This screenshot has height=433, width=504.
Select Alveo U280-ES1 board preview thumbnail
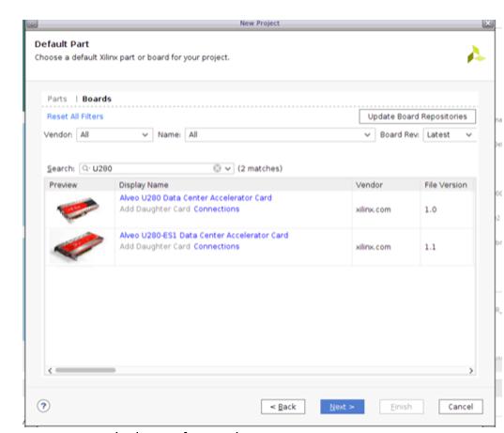pos(79,246)
